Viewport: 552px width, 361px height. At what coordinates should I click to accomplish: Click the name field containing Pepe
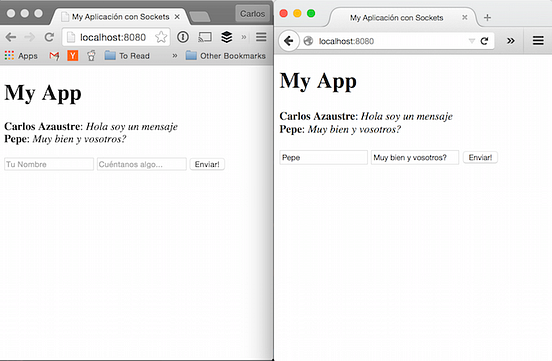(324, 157)
